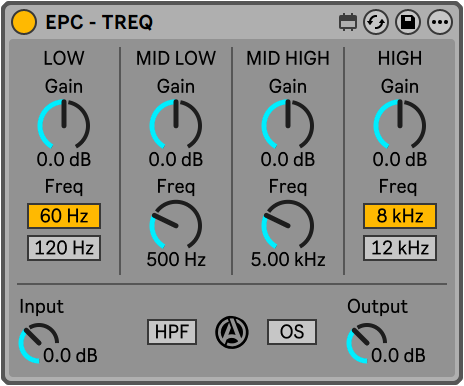The height and width of the screenshot is (386, 464).
Task: Click the MID LOW gain 0.0 dB value
Action: click(176, 159)
